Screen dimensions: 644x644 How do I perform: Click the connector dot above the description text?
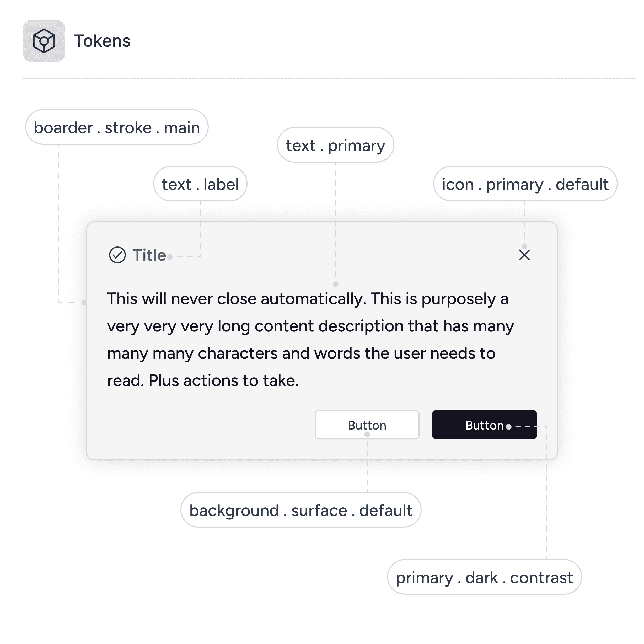pyautogui.click(x=336, y=284)
